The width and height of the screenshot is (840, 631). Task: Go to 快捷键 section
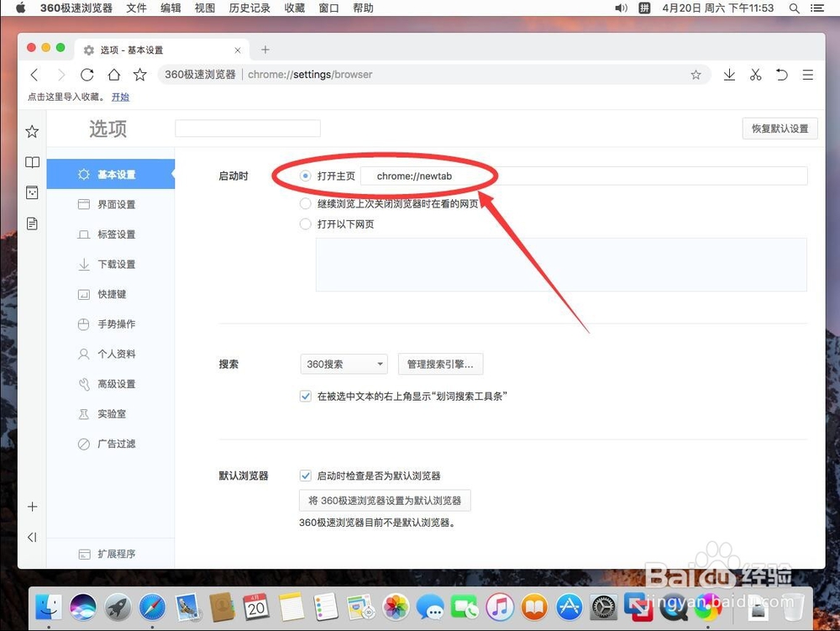point(110,294)
